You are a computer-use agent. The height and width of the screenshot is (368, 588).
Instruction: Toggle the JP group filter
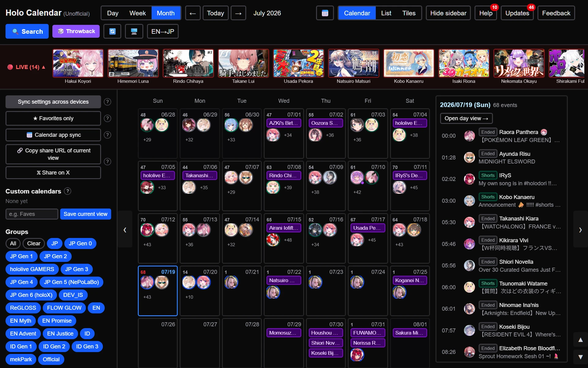click(55, 243)
